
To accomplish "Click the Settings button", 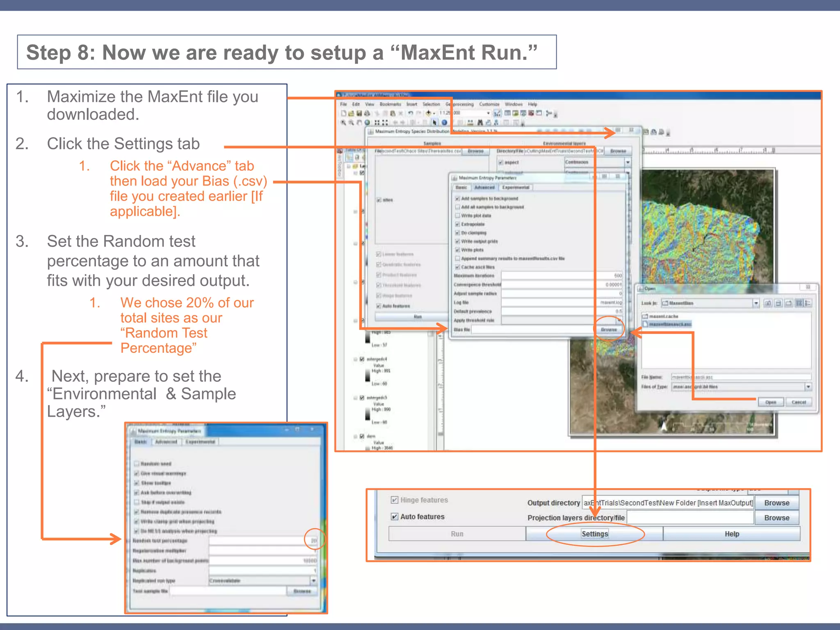I will (594, 534).
